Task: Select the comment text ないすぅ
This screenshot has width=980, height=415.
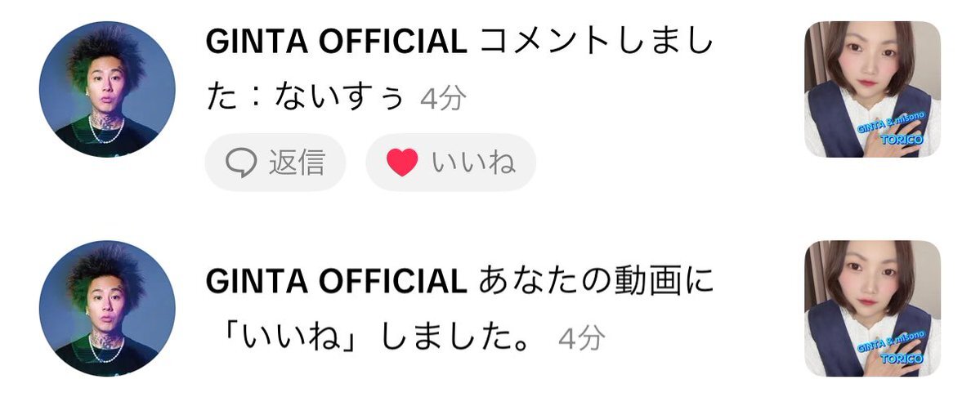Action: click(341, 97)
